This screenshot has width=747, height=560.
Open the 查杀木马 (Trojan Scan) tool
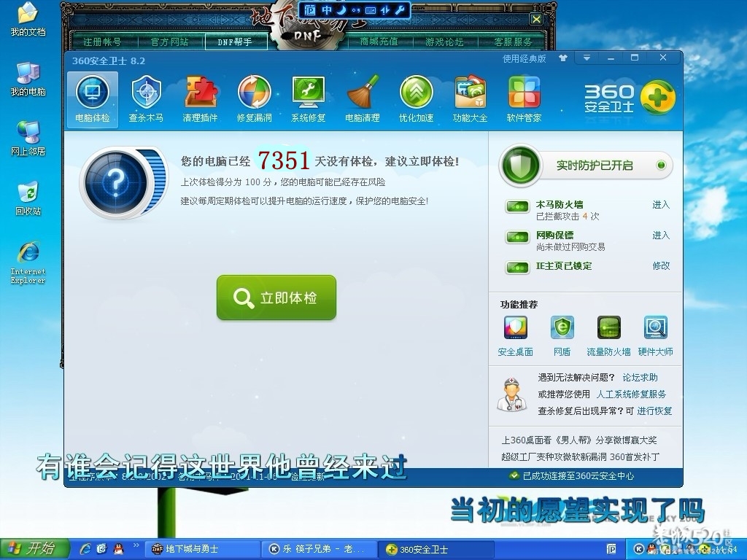146,98
